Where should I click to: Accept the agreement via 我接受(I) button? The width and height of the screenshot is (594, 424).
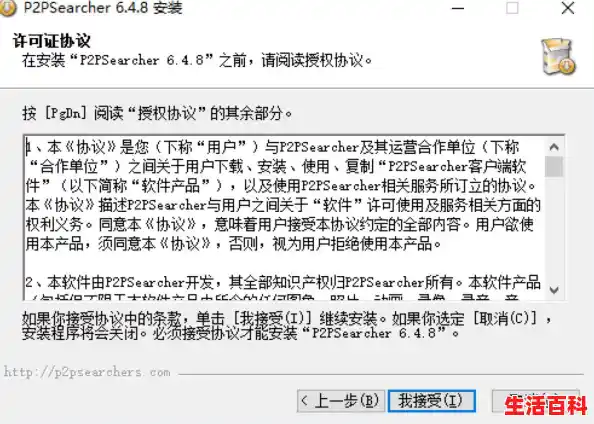point(431,401)
